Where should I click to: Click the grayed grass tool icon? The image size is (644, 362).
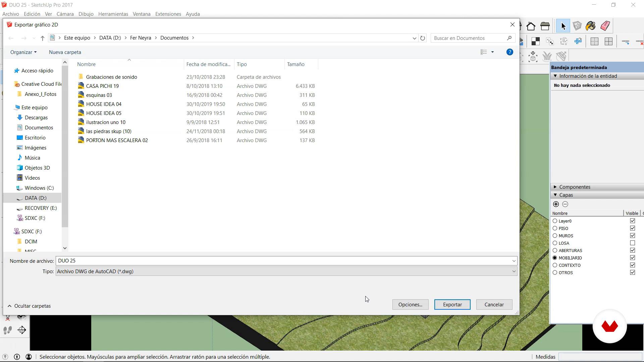coord(547,57)
